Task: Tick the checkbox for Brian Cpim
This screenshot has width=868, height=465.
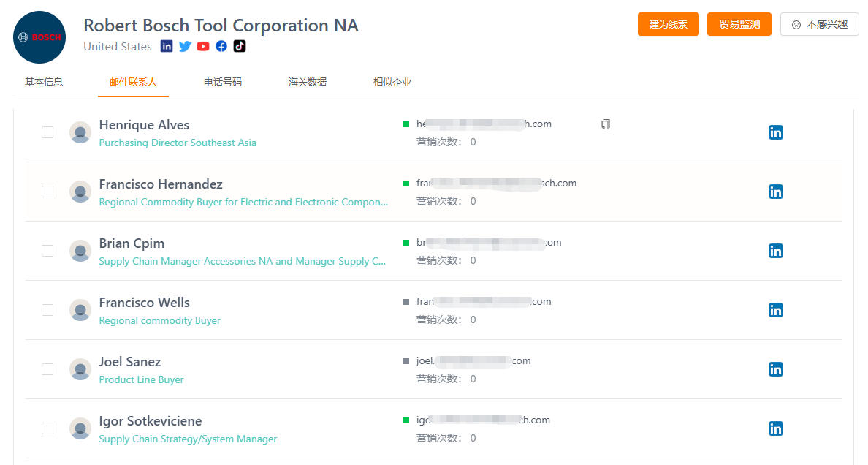Action: (x=47, y=251)
